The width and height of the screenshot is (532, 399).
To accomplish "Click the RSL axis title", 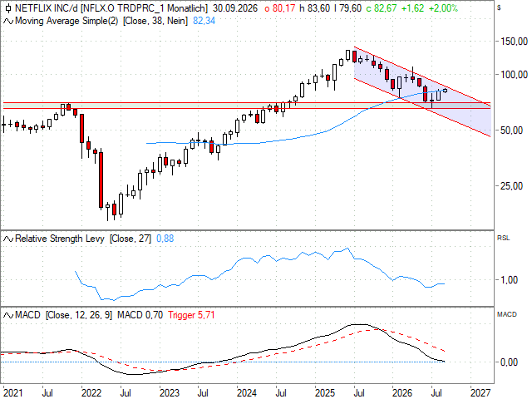I will [x=504, y=239].
